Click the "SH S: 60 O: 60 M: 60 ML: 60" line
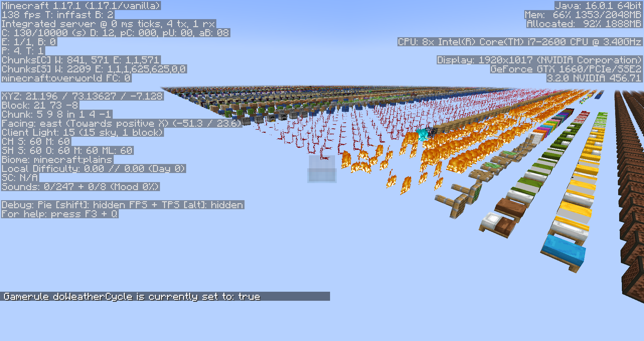Screen dimensions: 644x341 (x=67, y=151)
